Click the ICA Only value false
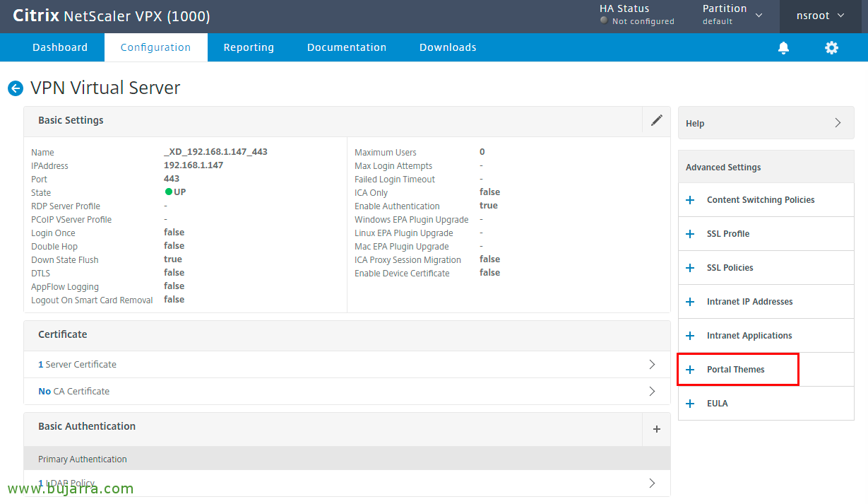Viewport: 868px width, 504px height. [489, 192]
